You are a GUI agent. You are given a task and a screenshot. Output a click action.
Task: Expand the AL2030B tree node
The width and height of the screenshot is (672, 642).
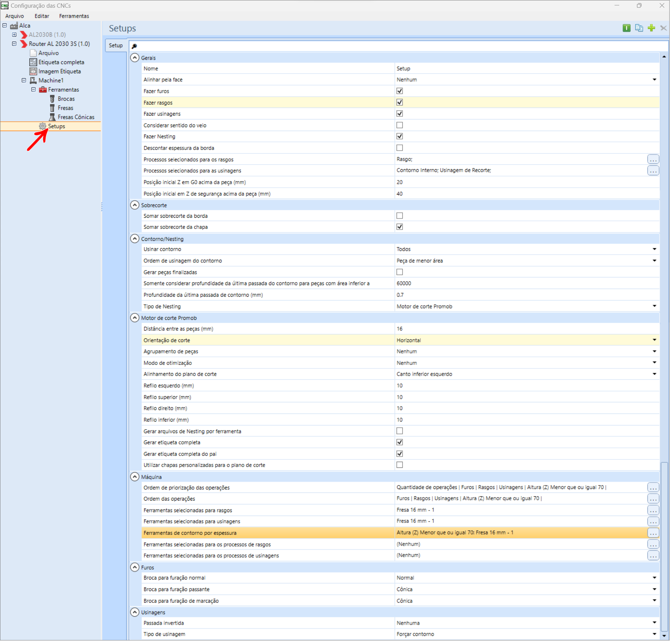click(x=14, y=35)
